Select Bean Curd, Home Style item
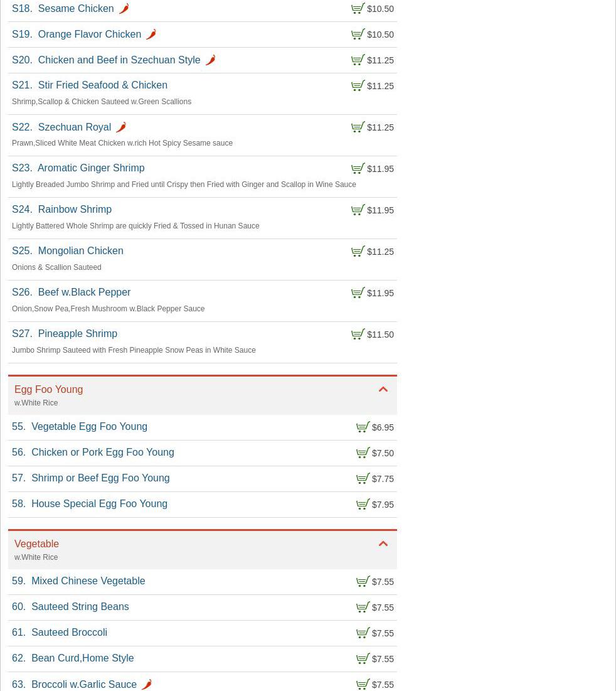This screenshot has height=691, width=616. pyautogui.click(x=82, y=658)
